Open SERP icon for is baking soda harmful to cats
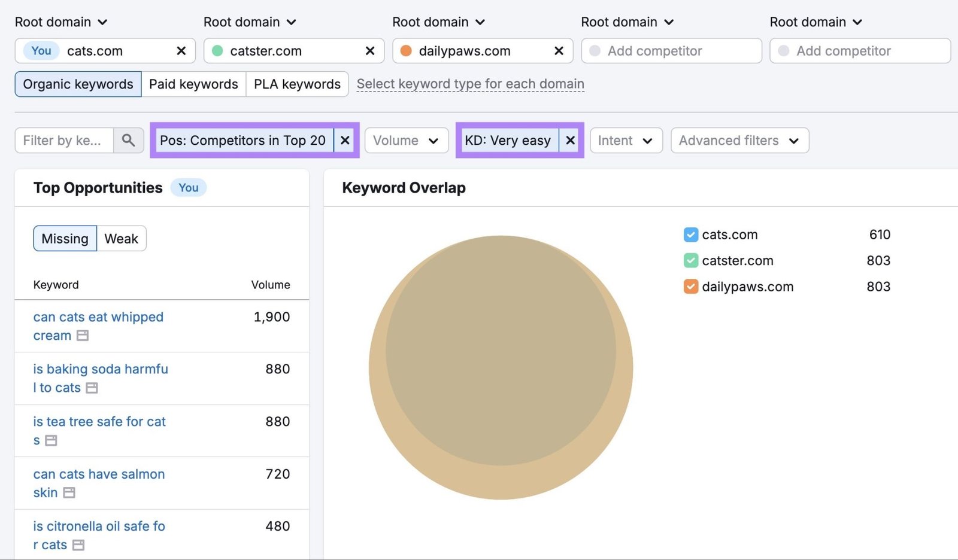The image size is (958, 560). pyautogui.click(x=92, y=388)
